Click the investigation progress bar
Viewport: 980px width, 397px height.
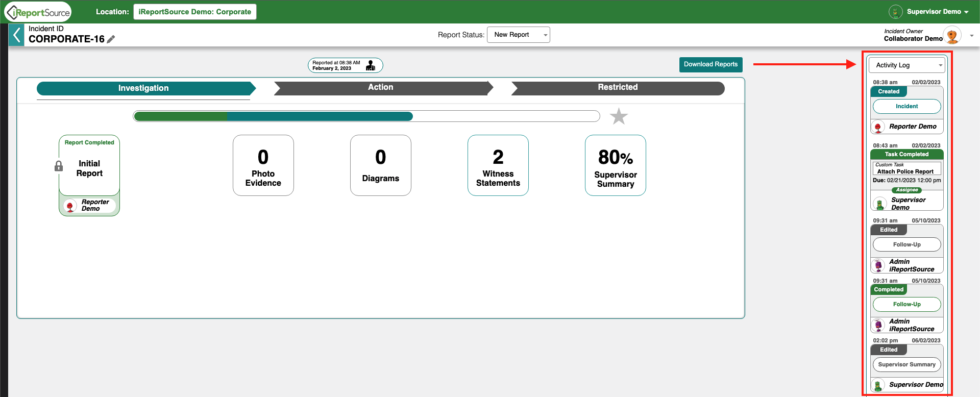(x=366, y=116)
